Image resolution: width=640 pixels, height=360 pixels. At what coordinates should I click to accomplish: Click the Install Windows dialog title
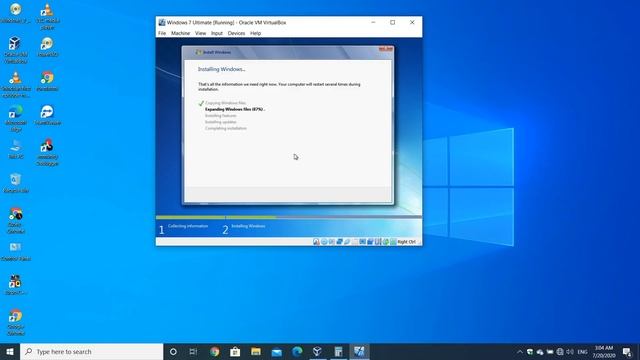217,52
